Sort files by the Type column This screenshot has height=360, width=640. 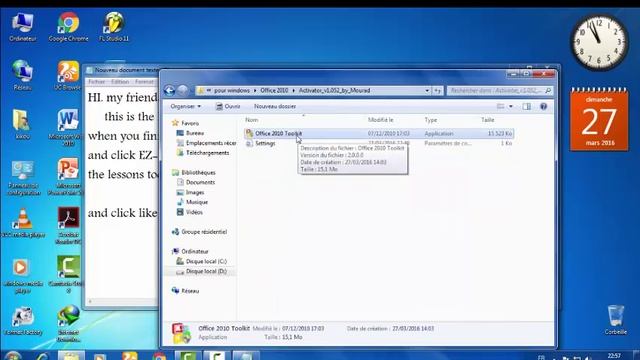(x=431, y=120)
